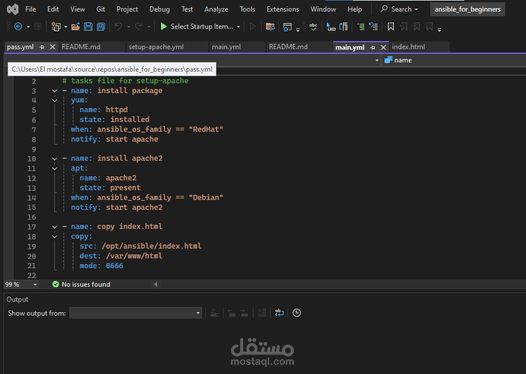Viewport: 526px width, 374px height.
Task: Open the View menu
Action: pos(77,9)
